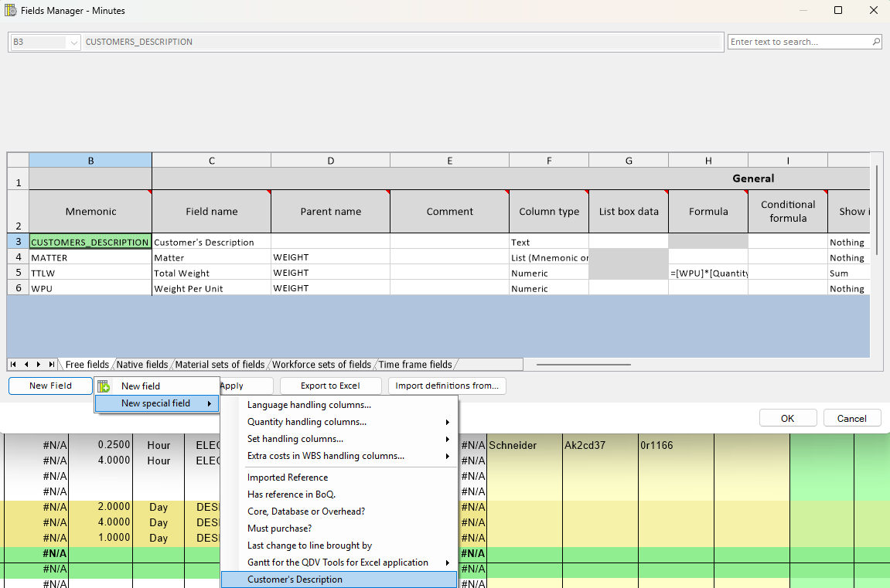Expand Gantt for QDV Tools submenu

pyautogui.click(x=447, y=563)
